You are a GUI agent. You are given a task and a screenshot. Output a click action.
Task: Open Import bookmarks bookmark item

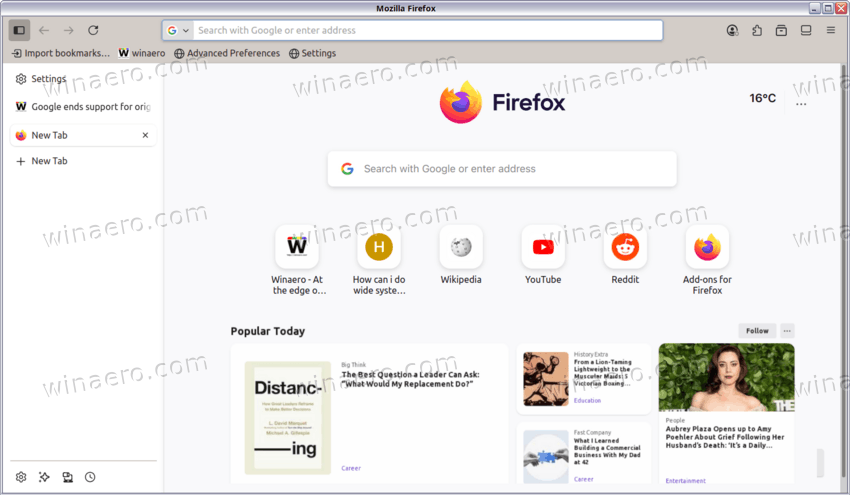pyautogui.click(x=61, y=53)
